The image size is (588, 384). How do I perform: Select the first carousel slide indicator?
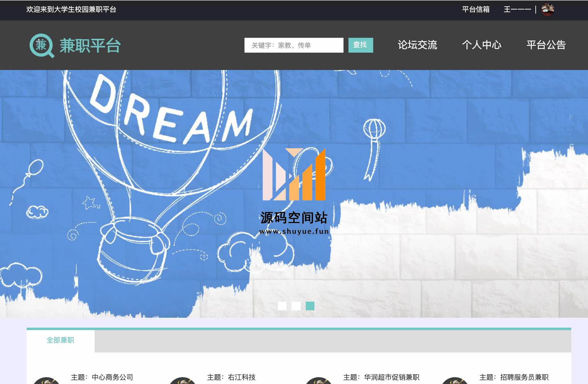coord(282,306)
